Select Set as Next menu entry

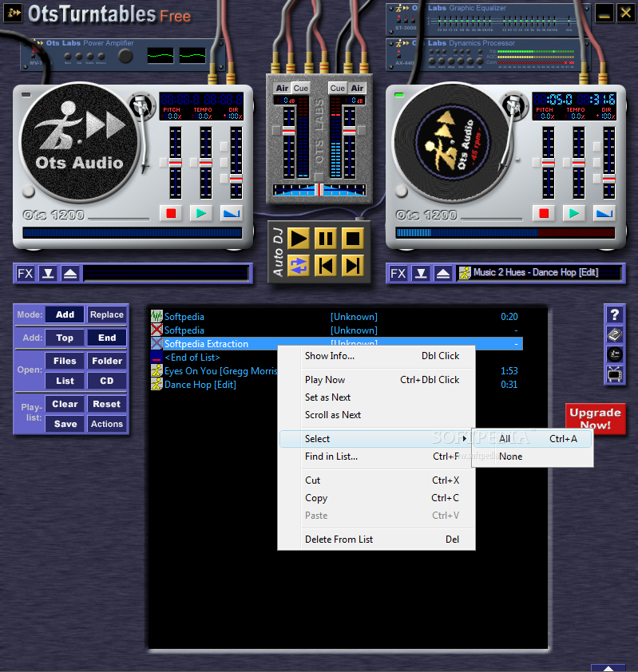click(378, 397)
